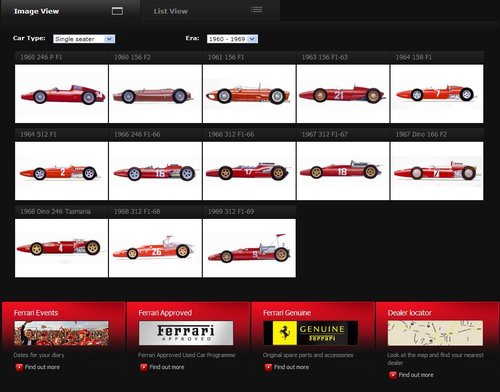The height and width of the screenshot is (392, 500).
Task: Select the 1968 Dino 246 Tasmania thumbnail
Action: (61, 248)
